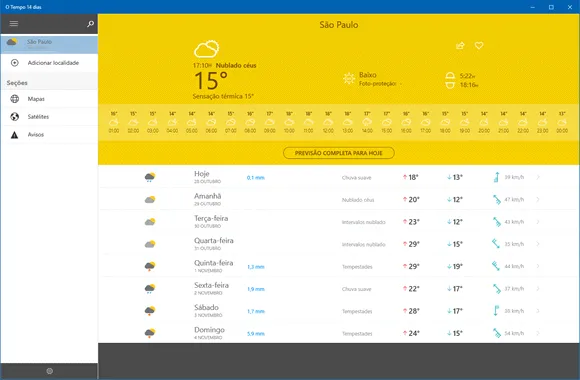Open settings gear at sidebar bottom
580x380 pixels.
(x=50, y=371)
